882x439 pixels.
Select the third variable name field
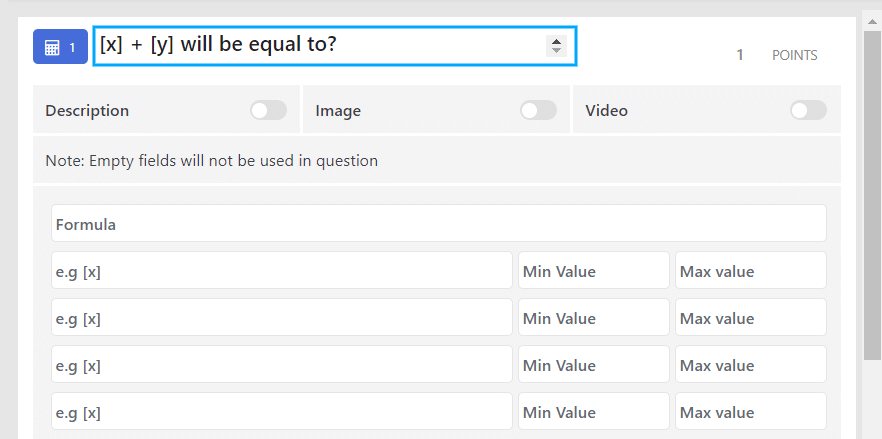pyautogui.click(x=282, y=364)
